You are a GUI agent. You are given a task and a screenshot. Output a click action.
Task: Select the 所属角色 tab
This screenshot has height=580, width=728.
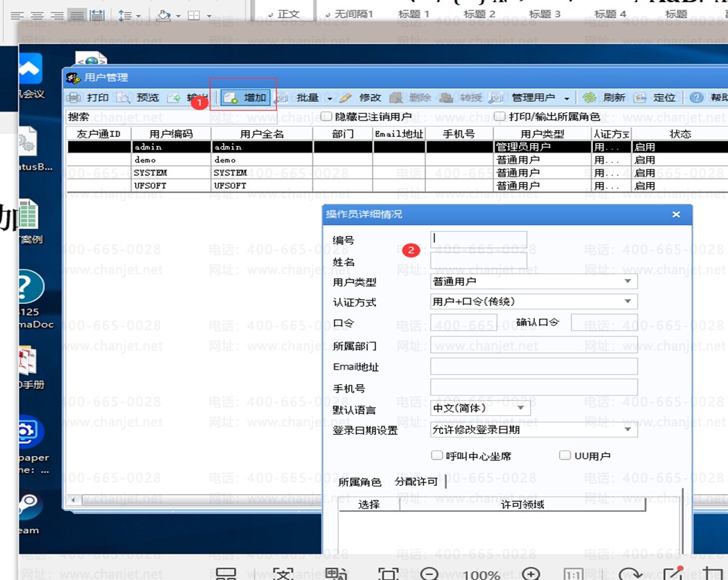359,482
